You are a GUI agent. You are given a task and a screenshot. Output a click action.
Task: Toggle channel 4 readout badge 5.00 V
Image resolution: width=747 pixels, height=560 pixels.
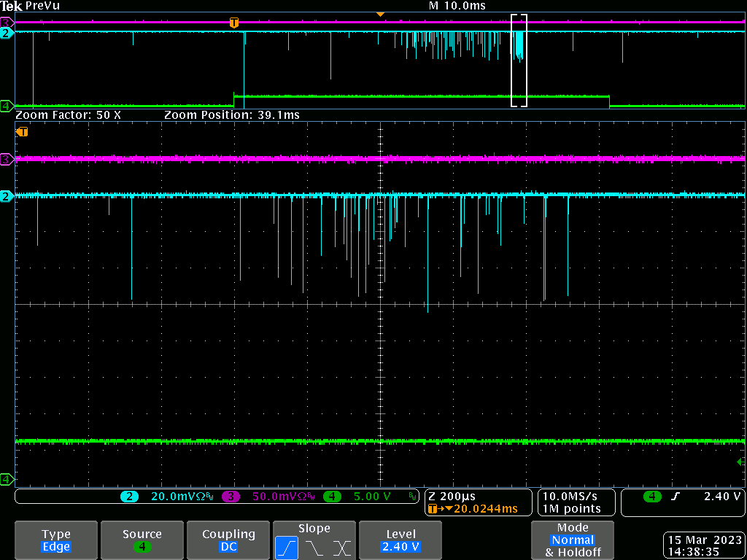[333, 497]
